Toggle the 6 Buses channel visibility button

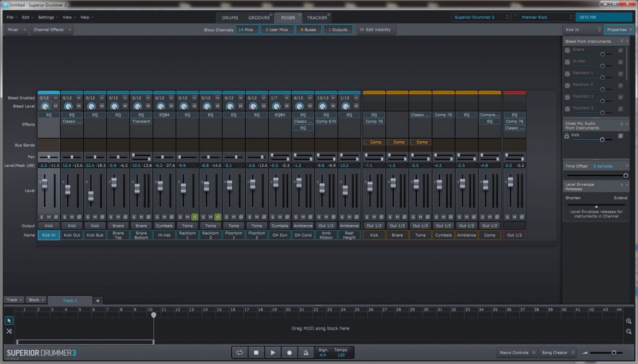(x=309, y=29)
